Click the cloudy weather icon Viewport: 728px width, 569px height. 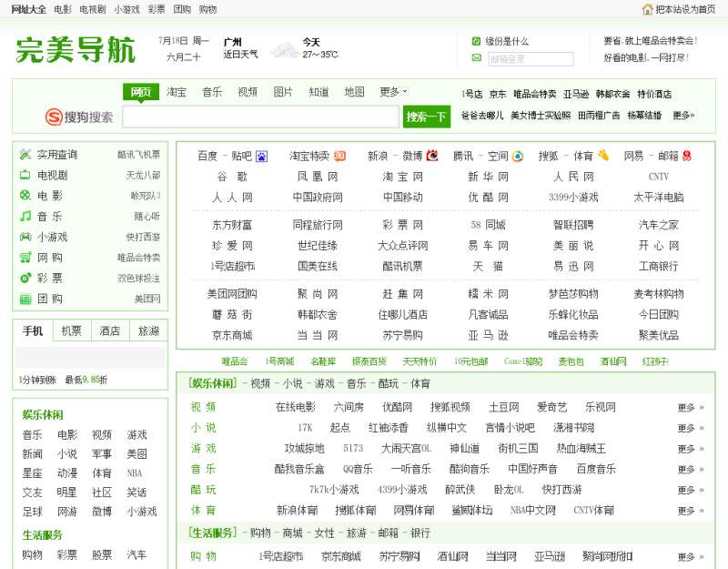click(285, 50)
